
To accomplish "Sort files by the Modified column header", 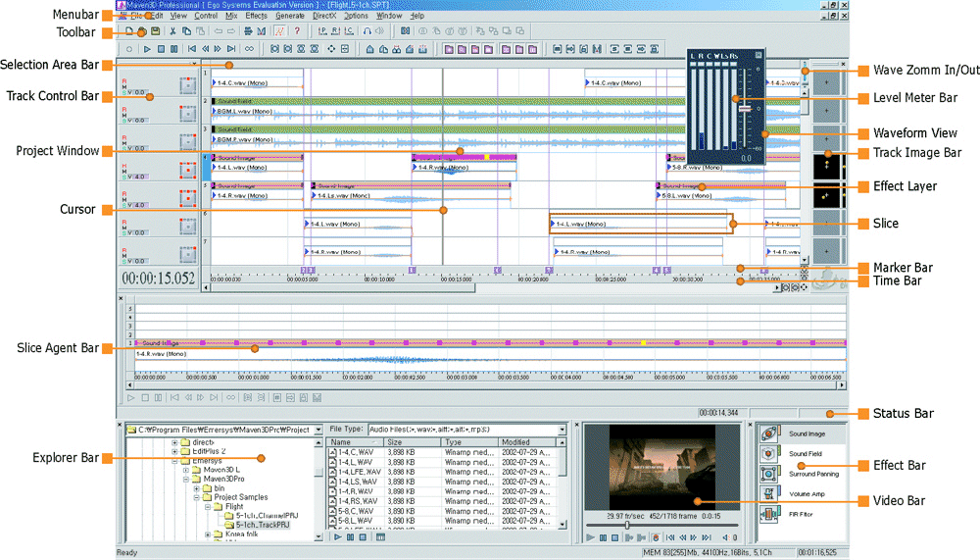I will click(x=526, y=441).
